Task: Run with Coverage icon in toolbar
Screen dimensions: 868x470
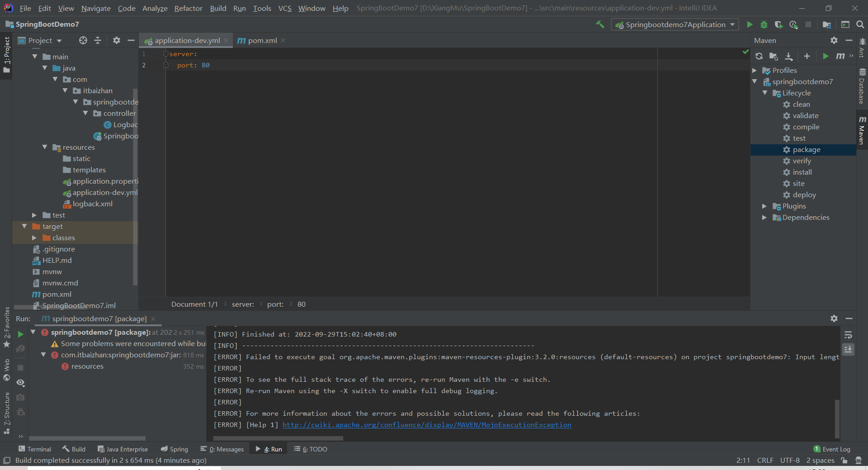Action: pos(778,24)
